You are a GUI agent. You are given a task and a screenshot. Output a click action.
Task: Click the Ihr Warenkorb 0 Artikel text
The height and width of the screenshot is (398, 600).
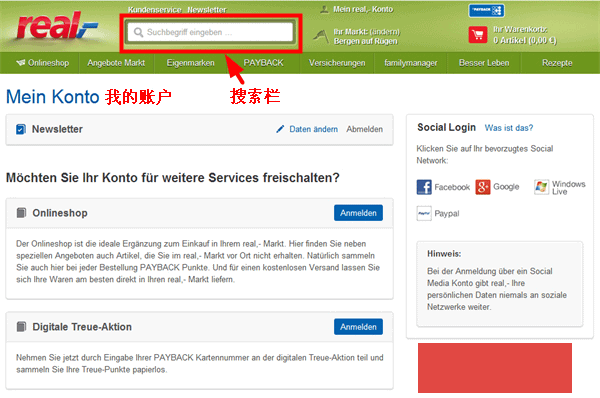(x=524, y=35)
